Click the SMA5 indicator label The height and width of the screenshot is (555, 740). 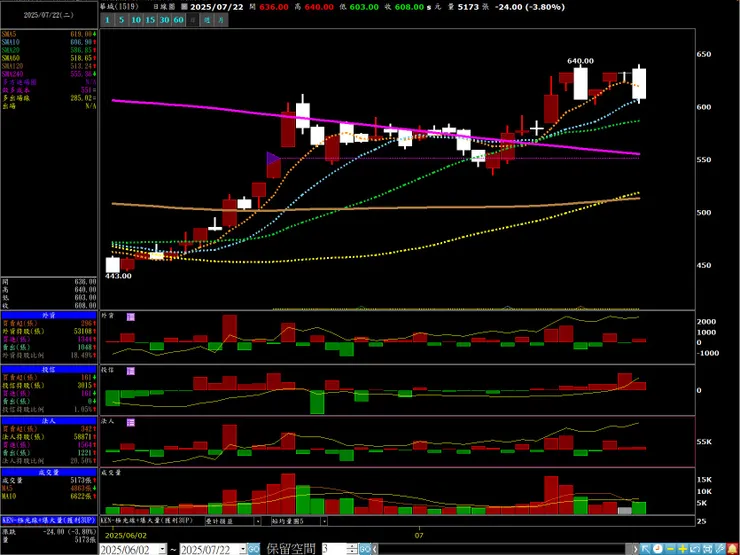click(9, 34)
